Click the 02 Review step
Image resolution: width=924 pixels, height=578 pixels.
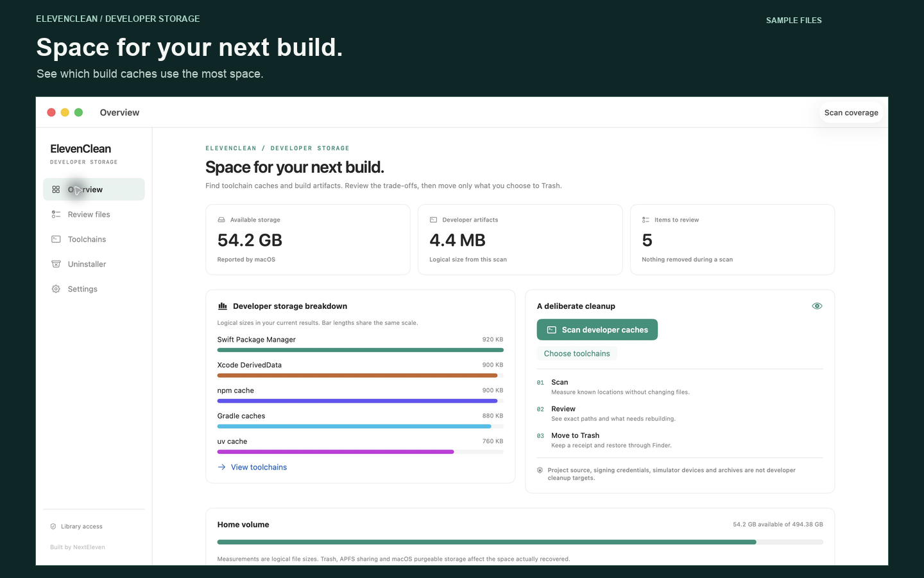tap(606, 414)
